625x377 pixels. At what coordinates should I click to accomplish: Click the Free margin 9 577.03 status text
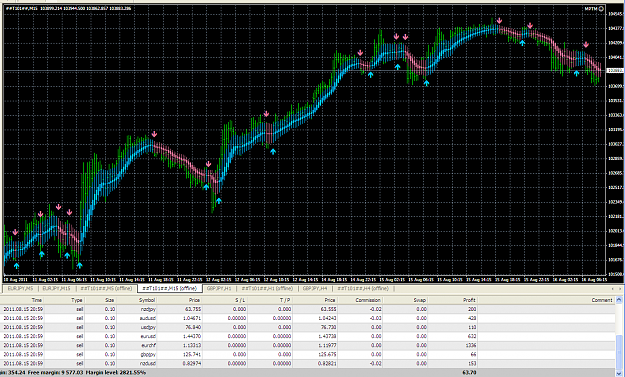pyautogui.click(x=55, y=373)
